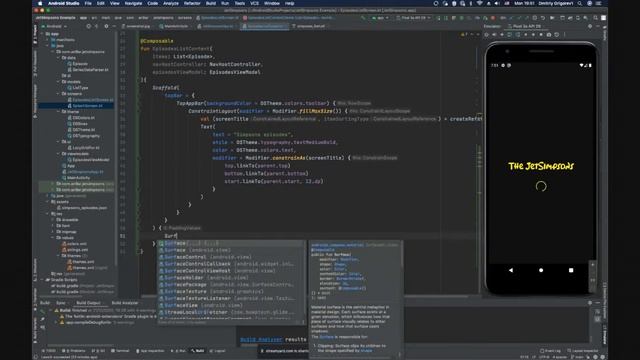Collapse the theme package in project tree
Image resolution: width=640 pixels, height=360 pixels.
(59, 111)
